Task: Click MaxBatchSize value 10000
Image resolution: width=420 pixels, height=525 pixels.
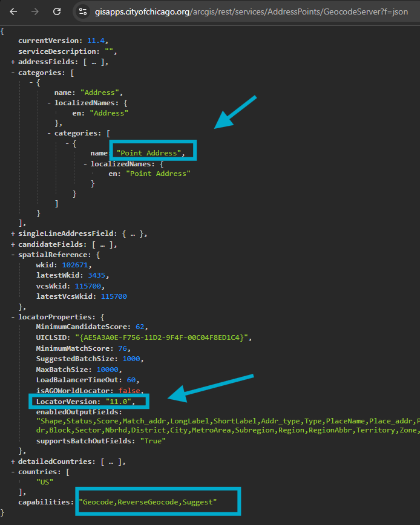Action: point(108,370)
